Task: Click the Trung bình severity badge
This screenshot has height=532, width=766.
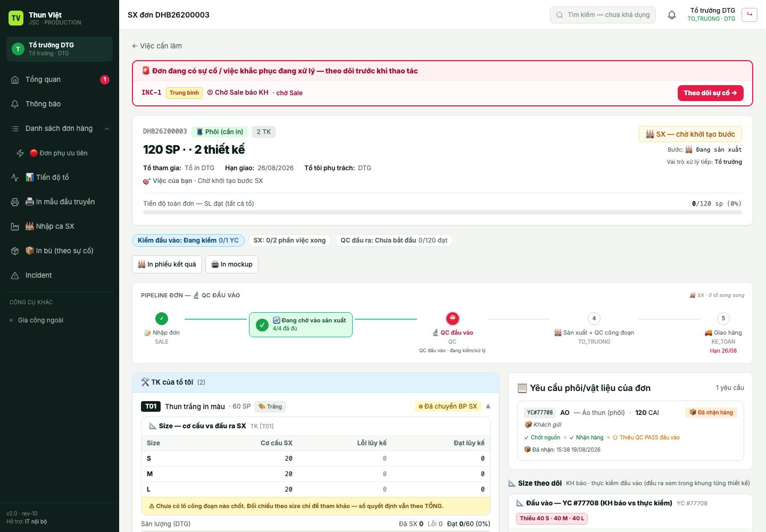Action: [184, 93]
